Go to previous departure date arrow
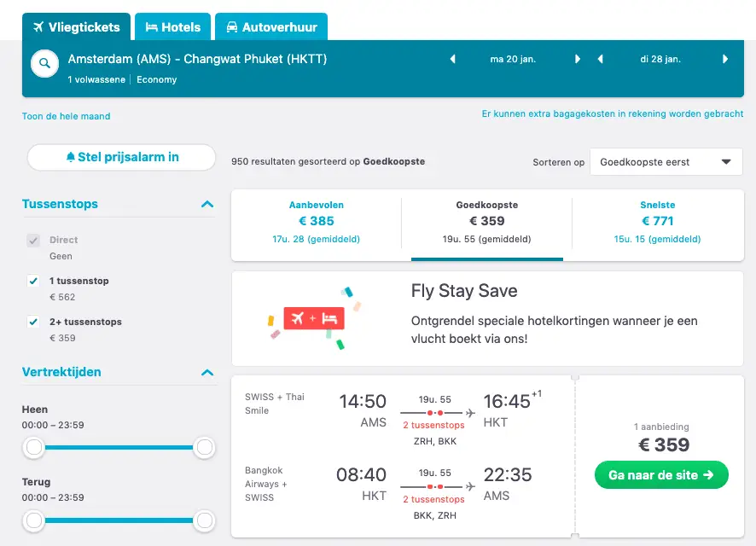Image resolution: width=756 pixels, height=546 pixels. point(453,59)
